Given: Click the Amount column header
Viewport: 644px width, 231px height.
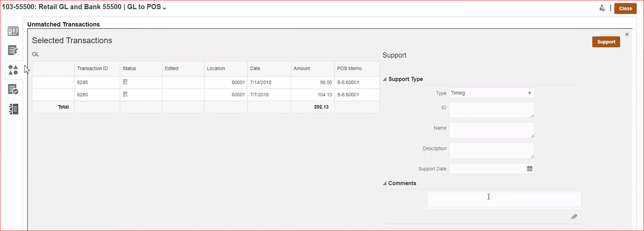Looking at the screenshot, I should (x=313, y=69).
